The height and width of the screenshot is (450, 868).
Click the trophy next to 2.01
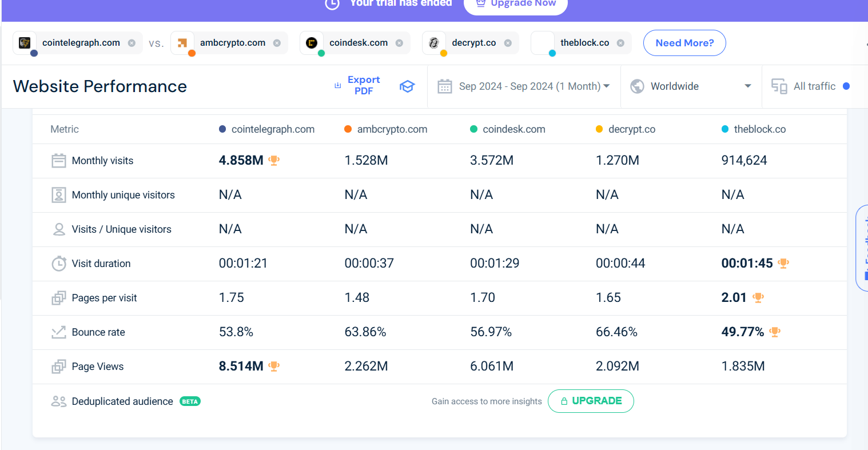[x=758, y=298]
